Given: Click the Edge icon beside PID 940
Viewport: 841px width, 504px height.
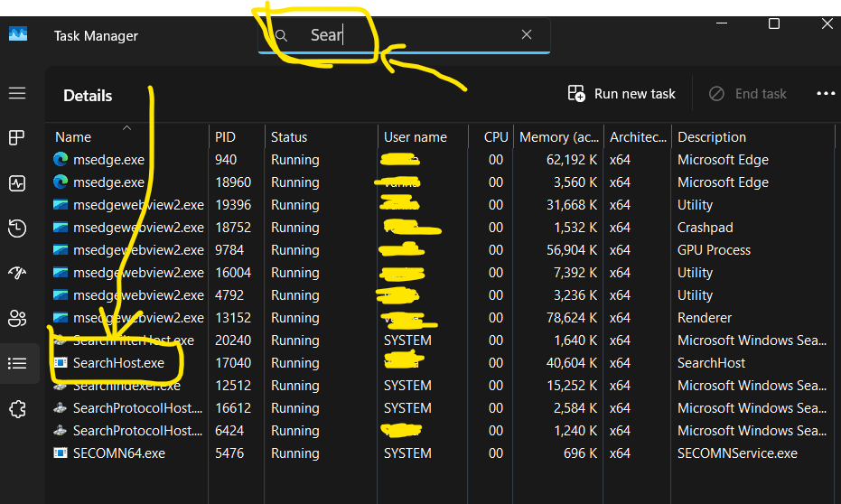Looking at the screenshot, I should click(x=60, y=159).
